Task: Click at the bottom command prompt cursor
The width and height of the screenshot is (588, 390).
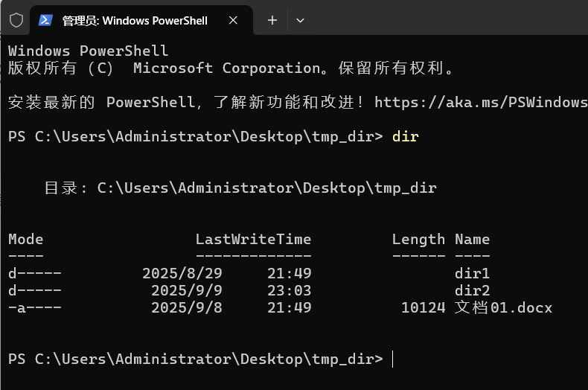Action: click(393, 359)
